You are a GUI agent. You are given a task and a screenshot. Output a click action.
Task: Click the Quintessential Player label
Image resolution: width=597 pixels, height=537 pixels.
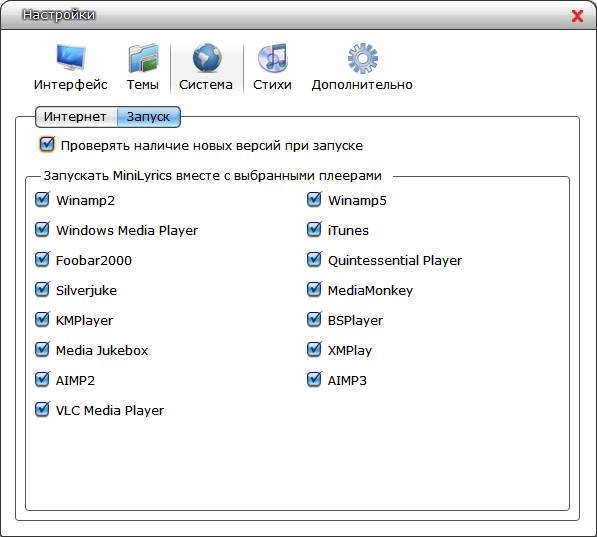tap(395, 261)
